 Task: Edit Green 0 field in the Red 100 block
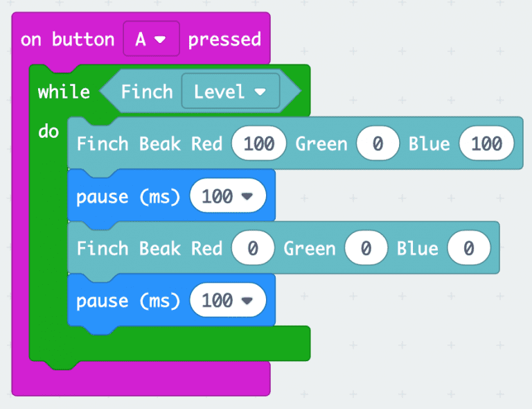pyautogui.click(x=378, y=144)
